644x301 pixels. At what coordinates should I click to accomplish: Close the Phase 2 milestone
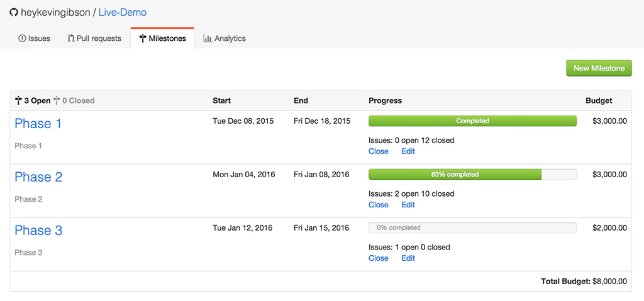[379, 205]
